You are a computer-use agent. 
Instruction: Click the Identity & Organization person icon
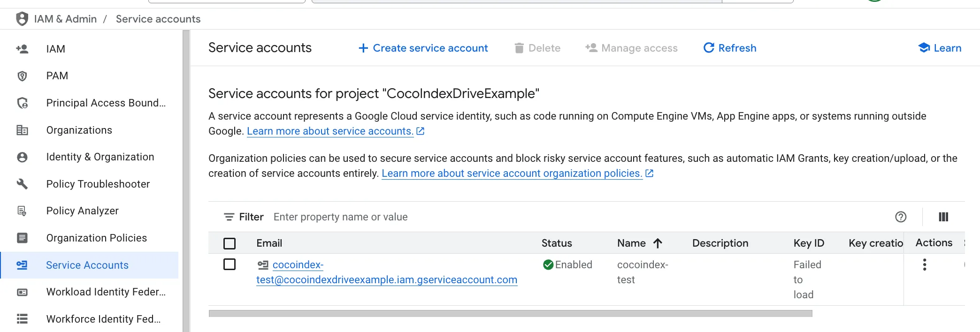22,157
